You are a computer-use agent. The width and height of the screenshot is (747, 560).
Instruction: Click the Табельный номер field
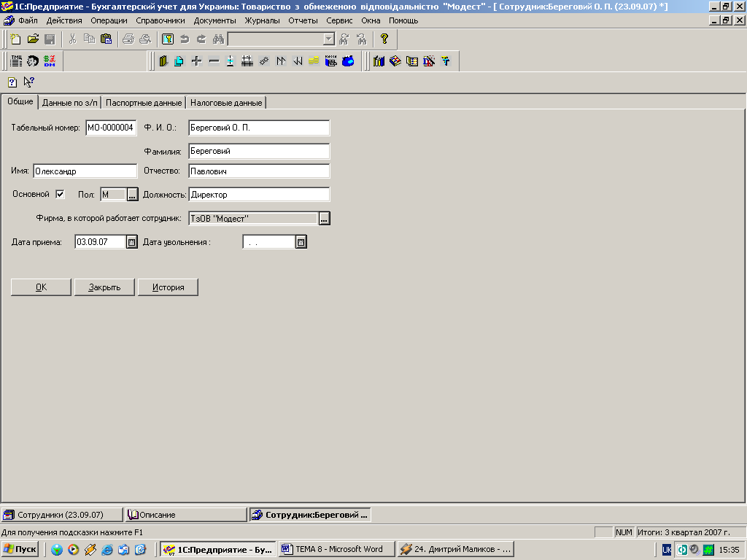(x=111, y=128)
